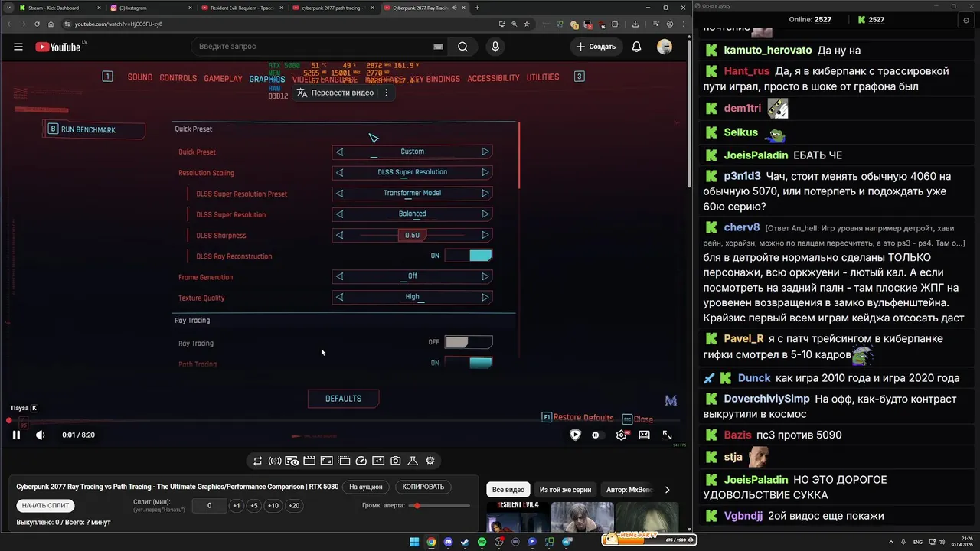Add +1 minute to split
This screenshot has width=980, height=551.
[237, 506]
